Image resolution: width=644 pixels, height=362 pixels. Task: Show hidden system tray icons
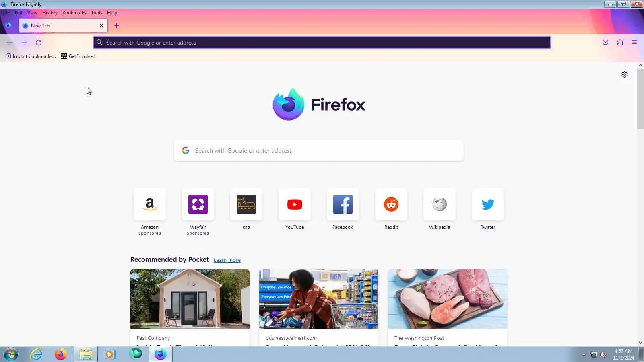584,354
